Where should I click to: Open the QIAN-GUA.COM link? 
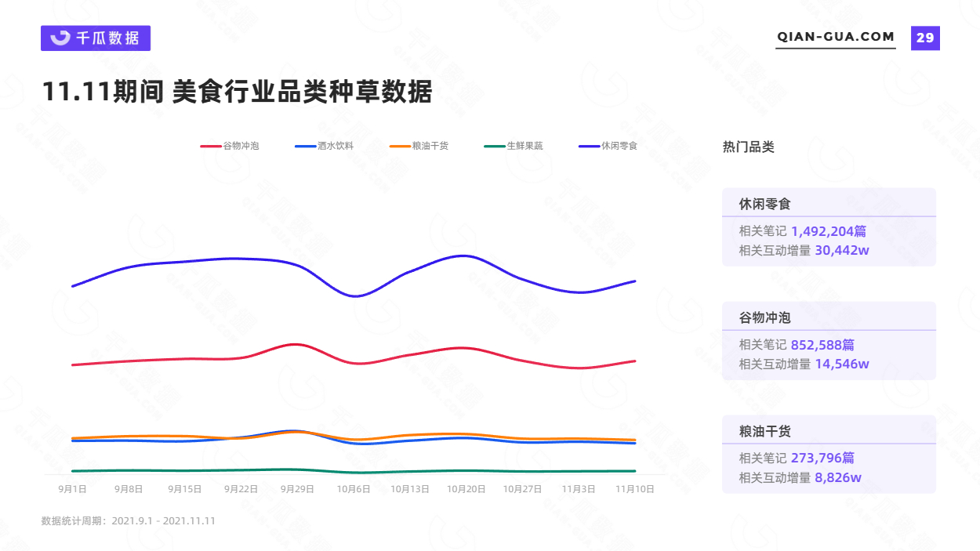tap(836, 37)
